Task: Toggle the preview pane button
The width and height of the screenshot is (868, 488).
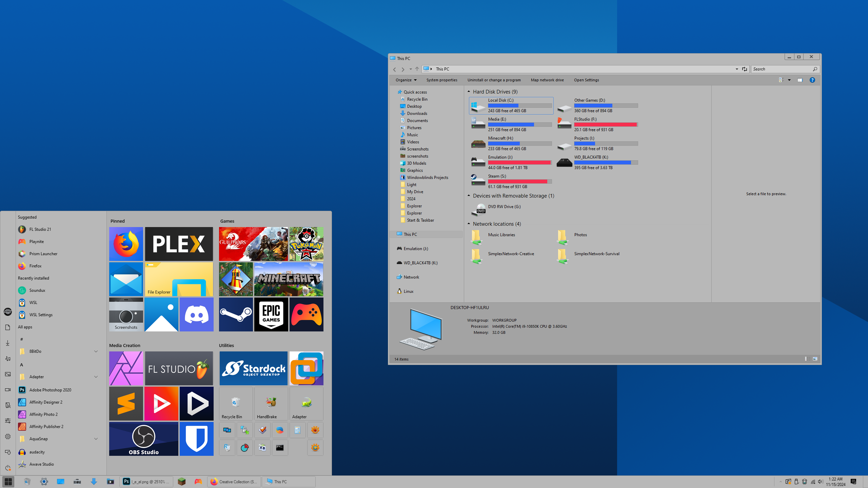Action: [x=800, y=80]
